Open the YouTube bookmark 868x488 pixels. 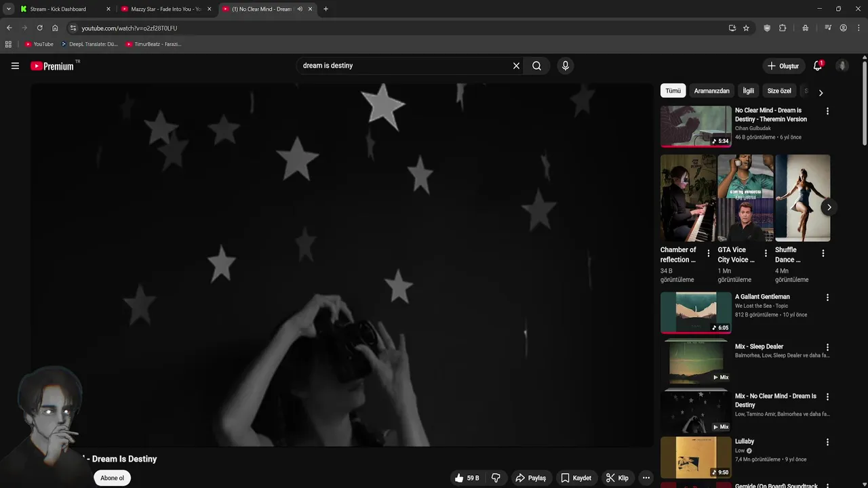pos(39,44)
